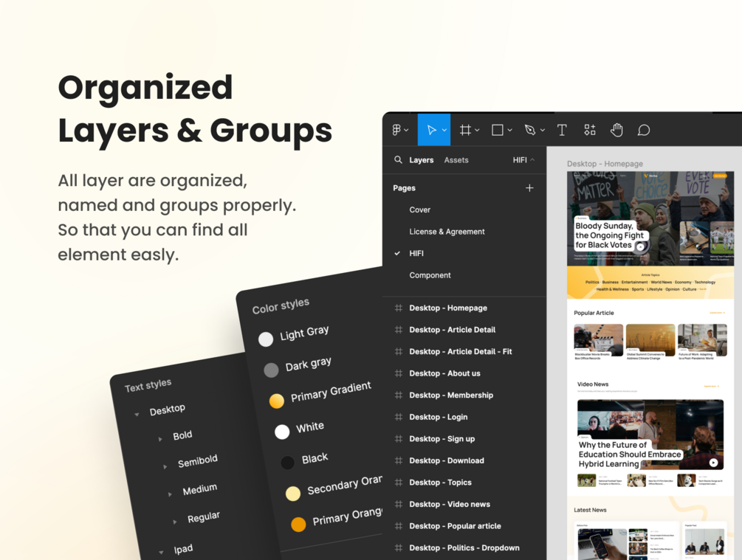Select the Desktop - Video news layer

[x=450, y=504]
